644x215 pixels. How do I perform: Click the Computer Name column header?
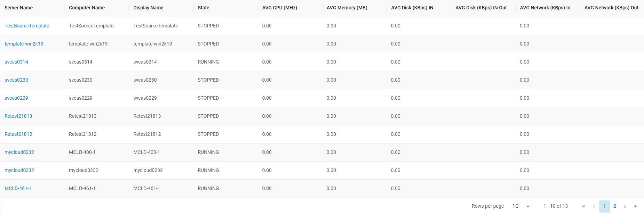[x=87, y=8]
